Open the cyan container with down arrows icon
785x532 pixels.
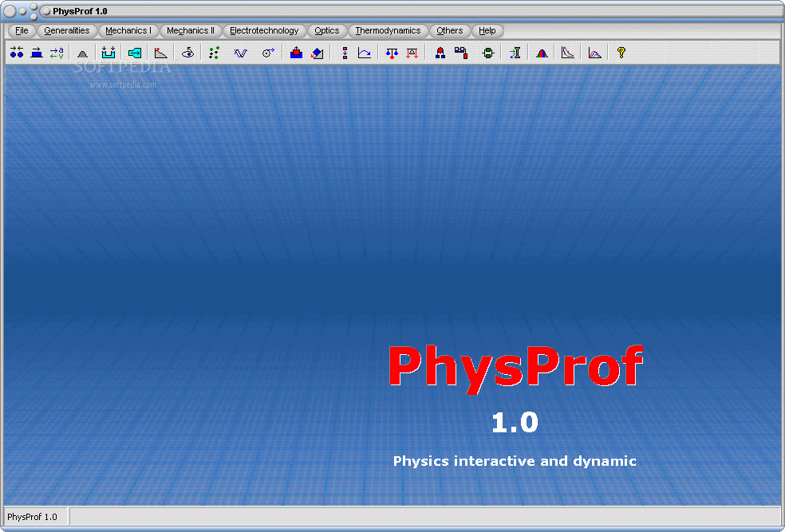pyautogui.click(x=108, y=53)
